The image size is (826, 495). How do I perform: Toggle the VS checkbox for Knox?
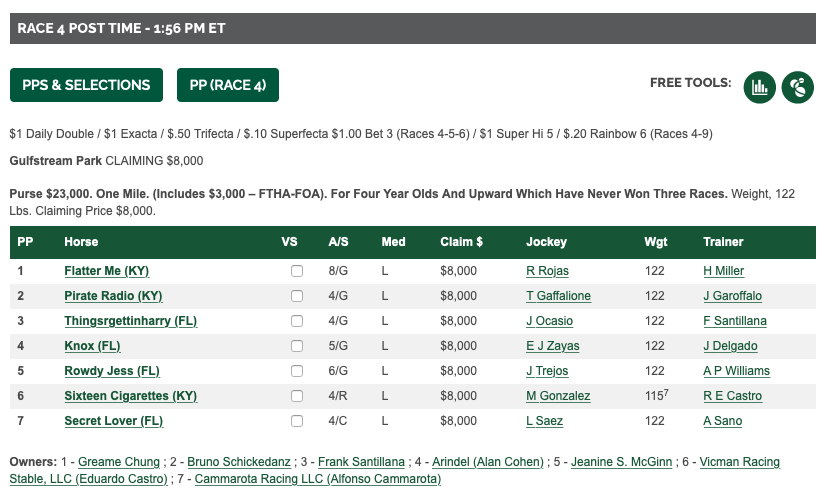coord(297,346)
